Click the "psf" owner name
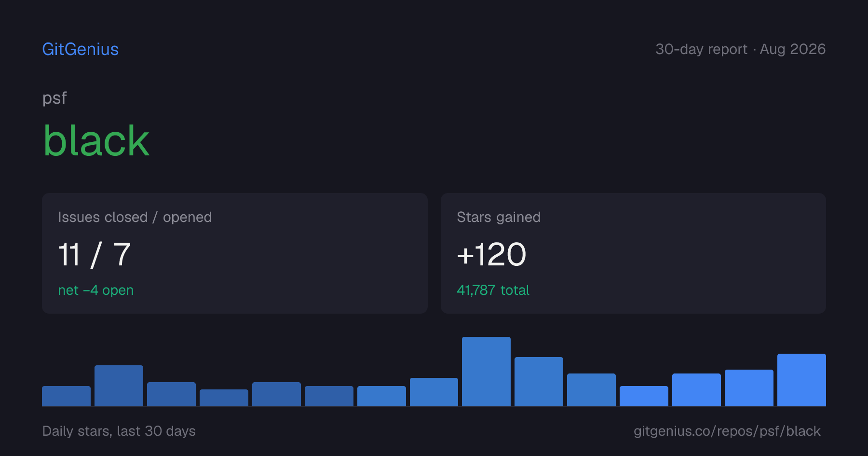Viewport: 868px width, 456px height. (54, 98)
